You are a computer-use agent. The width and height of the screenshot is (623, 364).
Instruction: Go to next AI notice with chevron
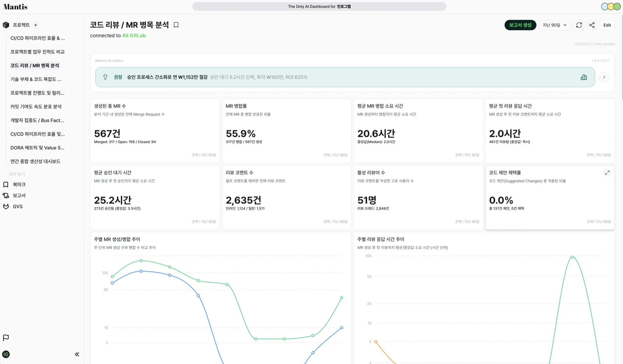604,77
